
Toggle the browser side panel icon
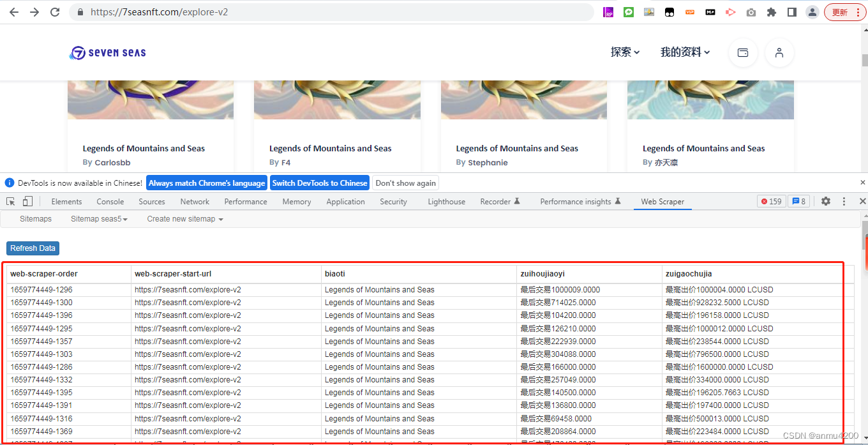coord(792,12)
